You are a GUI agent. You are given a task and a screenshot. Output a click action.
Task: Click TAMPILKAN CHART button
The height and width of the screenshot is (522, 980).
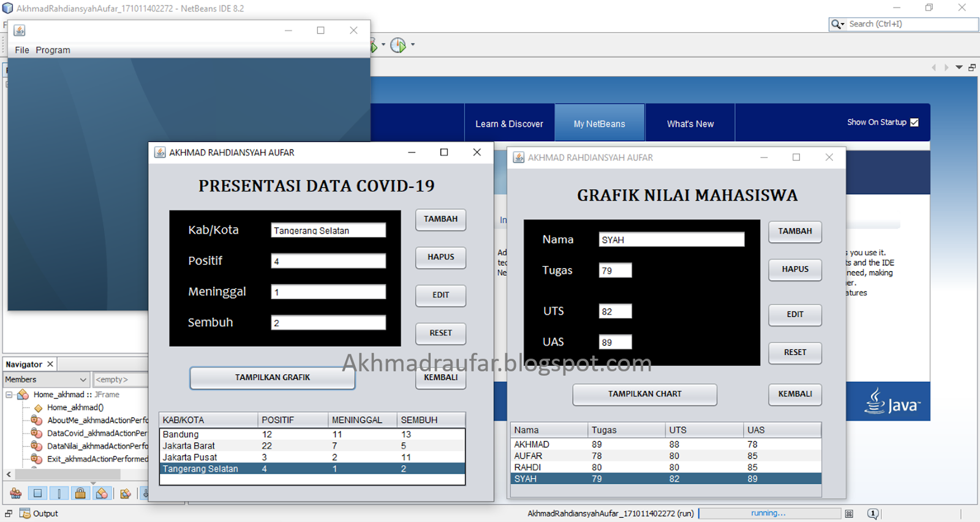click(645, 394)
